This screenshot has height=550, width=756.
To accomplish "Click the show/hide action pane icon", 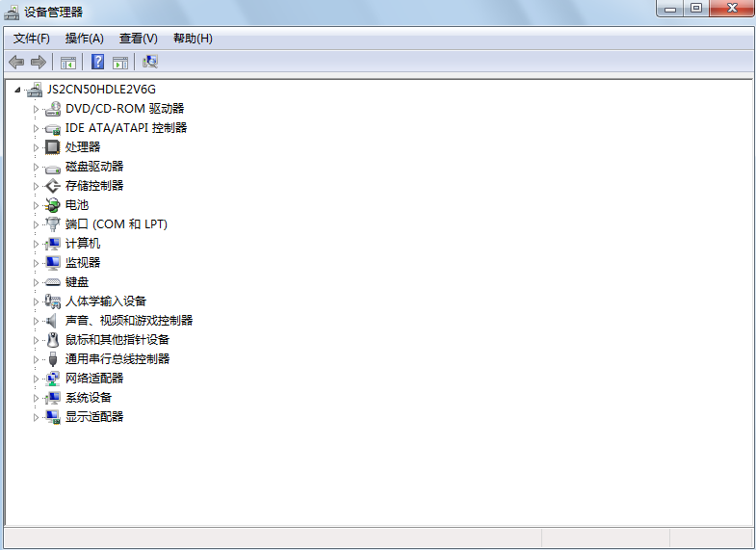I will click(x=120, y=62).
